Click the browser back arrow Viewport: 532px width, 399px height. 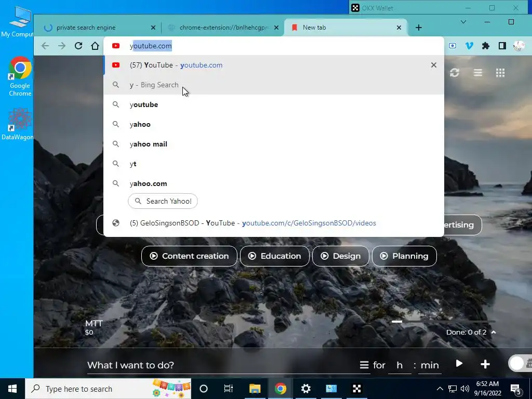point(45,46)
